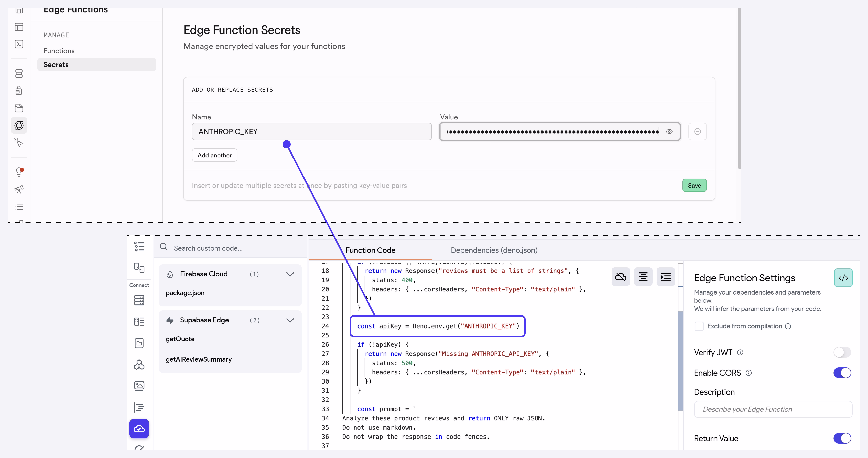Click the Edge Function Secrets heading
The height and width of the screenshot is (458, 868).
coord(242,30)
